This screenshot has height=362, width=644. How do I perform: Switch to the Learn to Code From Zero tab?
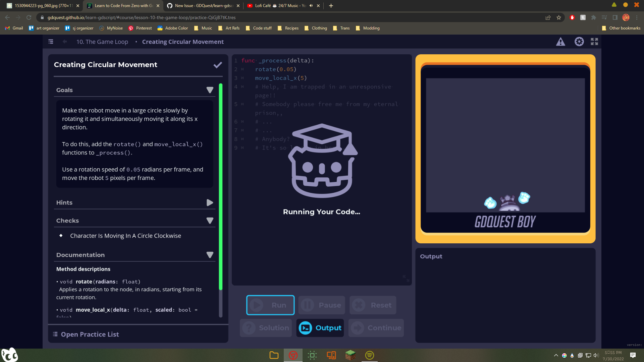pos(121,6)
